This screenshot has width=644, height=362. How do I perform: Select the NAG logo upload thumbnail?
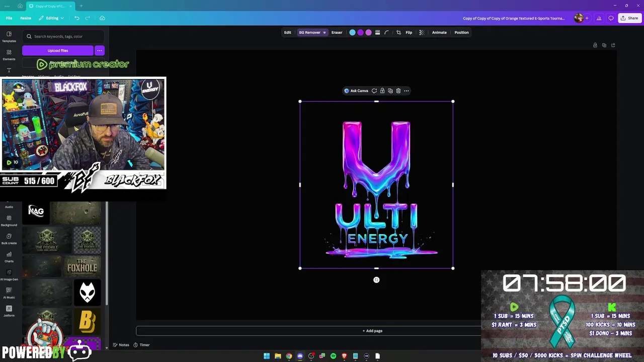36,211
